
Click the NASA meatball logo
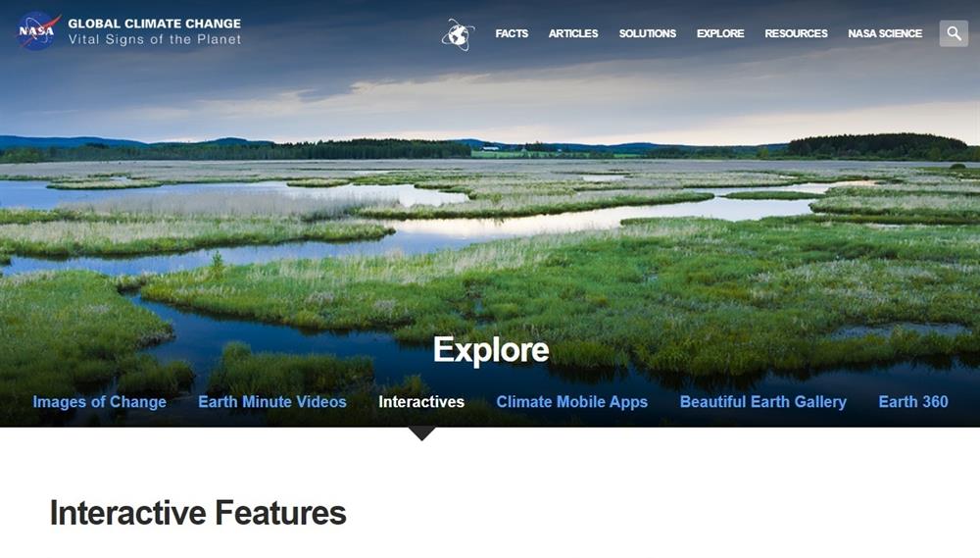click(x=38, y=30)
